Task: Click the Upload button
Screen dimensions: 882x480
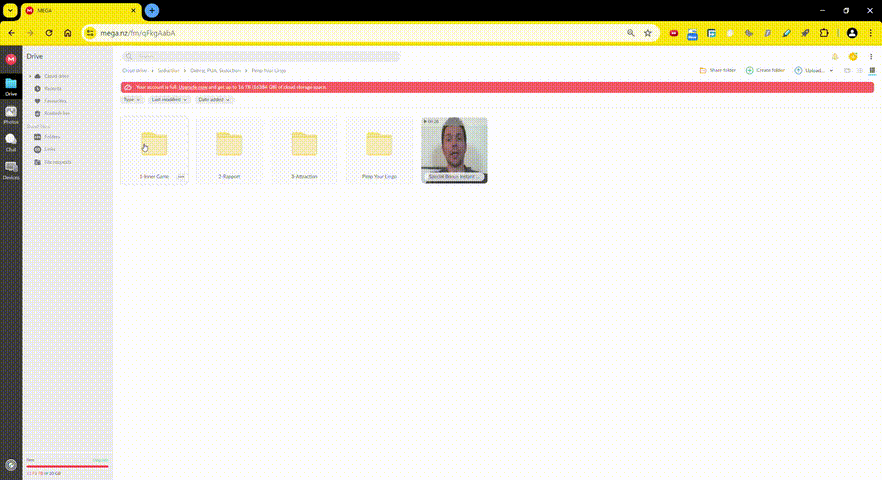Action: tap(809, 70)
